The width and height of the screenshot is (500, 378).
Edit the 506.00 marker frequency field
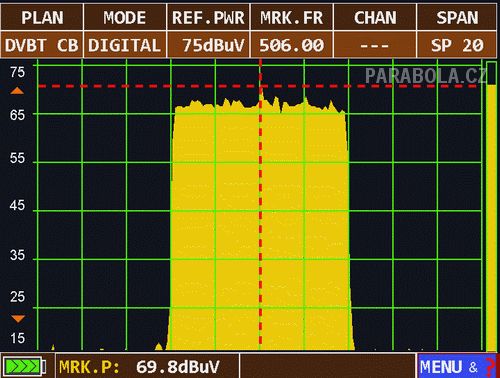click(292, 45)
